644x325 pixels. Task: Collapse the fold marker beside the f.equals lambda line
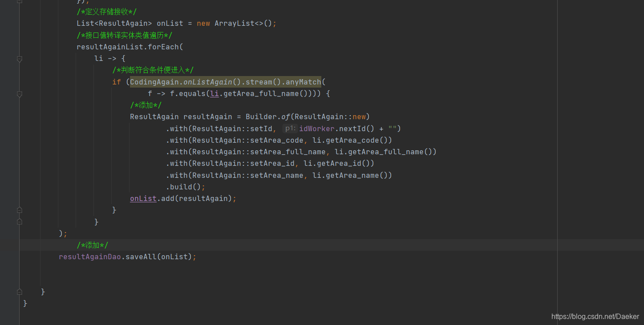(x=19, y=94)
